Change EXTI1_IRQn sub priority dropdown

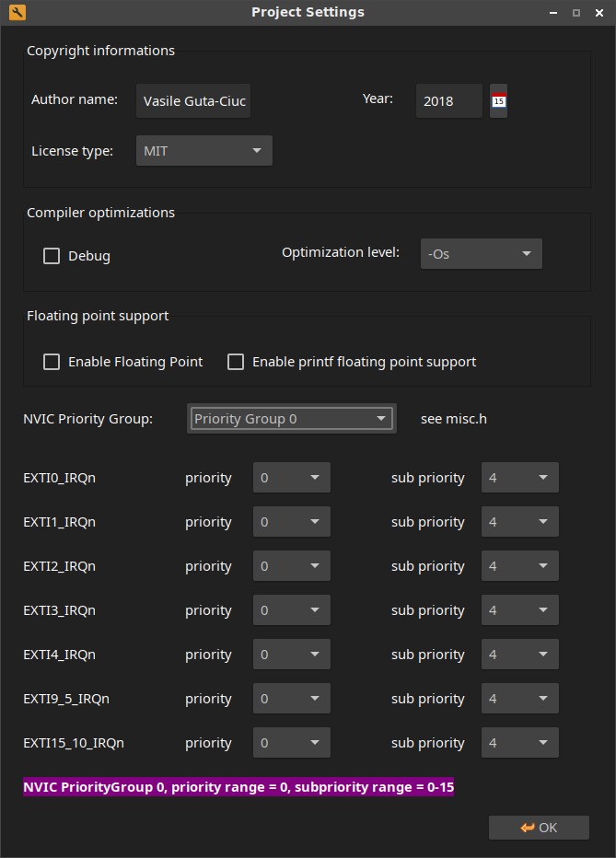coord(519,522)
